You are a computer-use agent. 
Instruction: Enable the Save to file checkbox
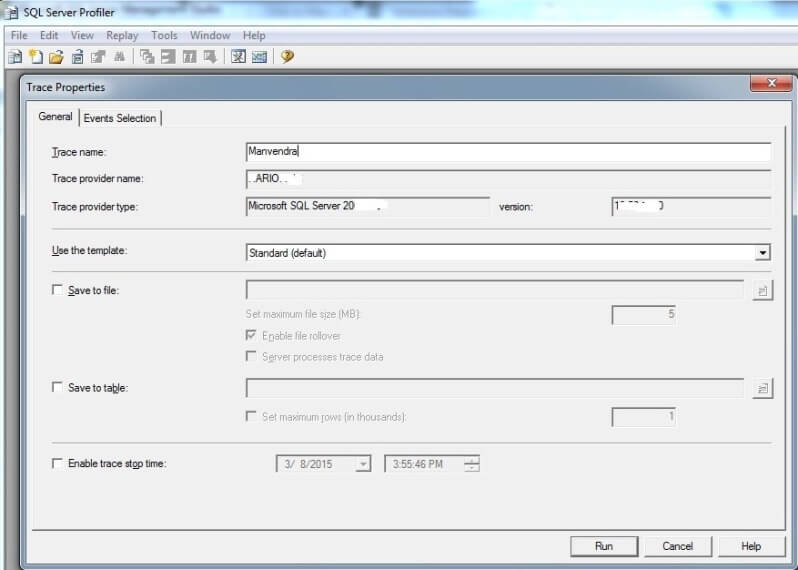tap(58, 290)
